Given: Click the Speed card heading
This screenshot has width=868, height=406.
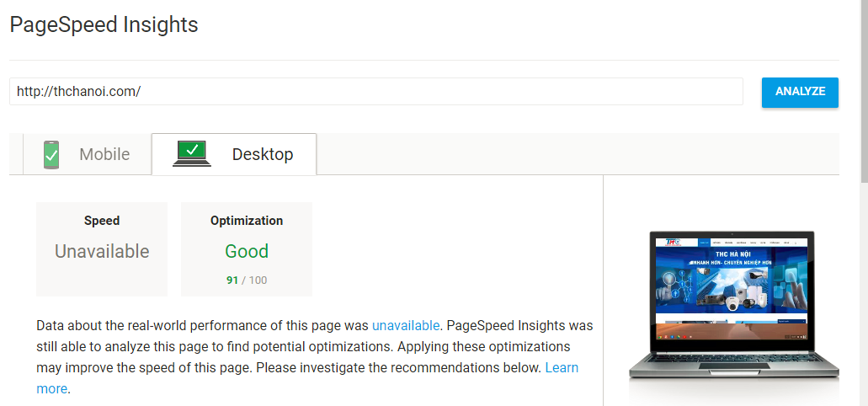Looking at the screenshot, I should (x=102, y=221).
